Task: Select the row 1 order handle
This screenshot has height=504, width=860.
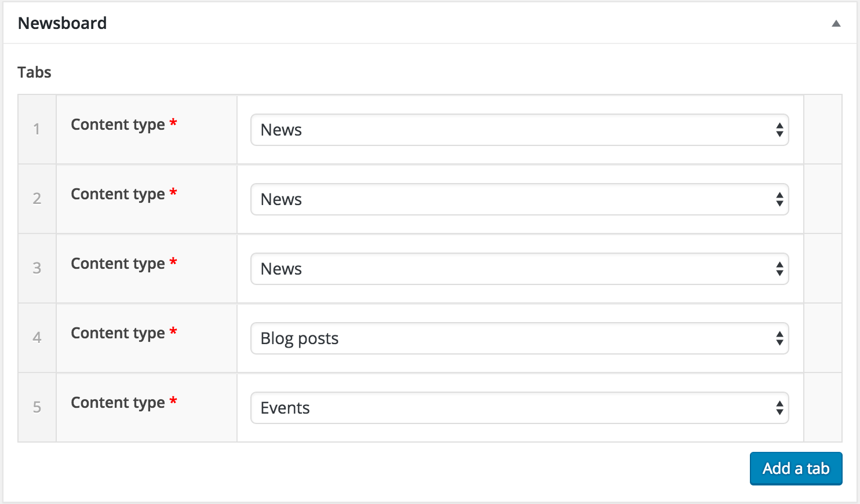Action: [37, 129]
